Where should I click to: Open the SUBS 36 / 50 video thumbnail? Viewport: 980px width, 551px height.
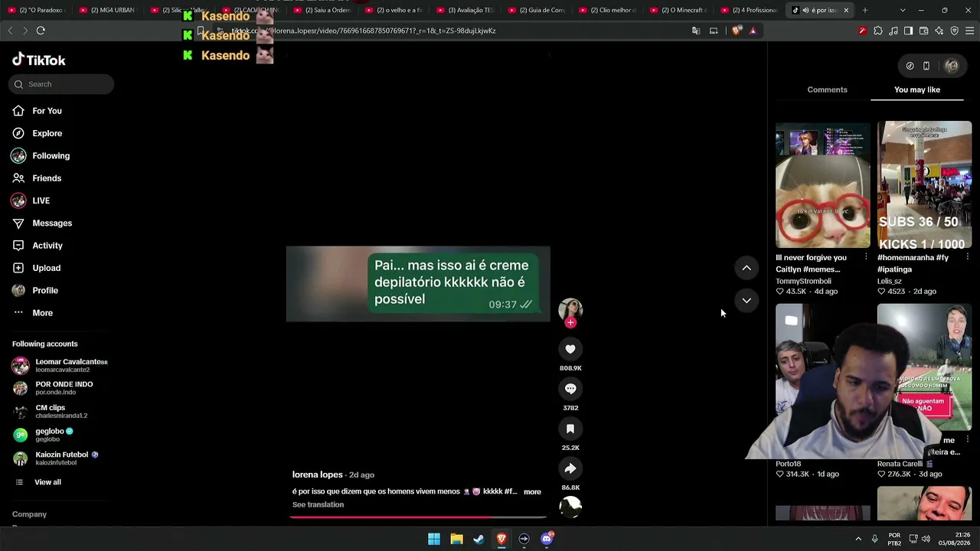coord(925,185)
